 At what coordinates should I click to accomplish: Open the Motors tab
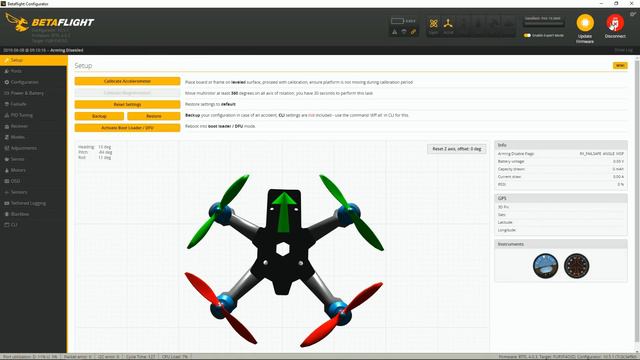click(x=33, y=170)
